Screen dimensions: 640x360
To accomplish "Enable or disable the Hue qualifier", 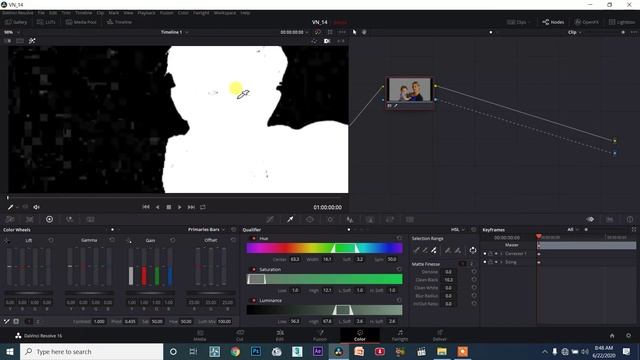I will (254, 238).
